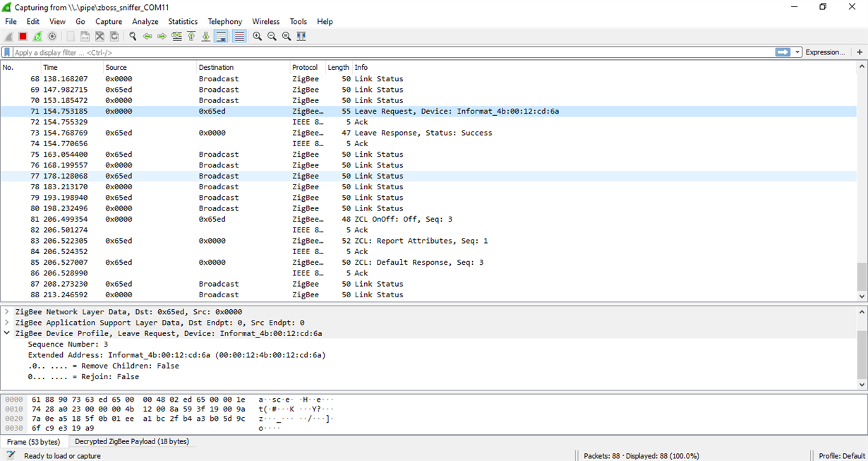Open the Help menu
868x461 pixels.
(x=325, y=21)
